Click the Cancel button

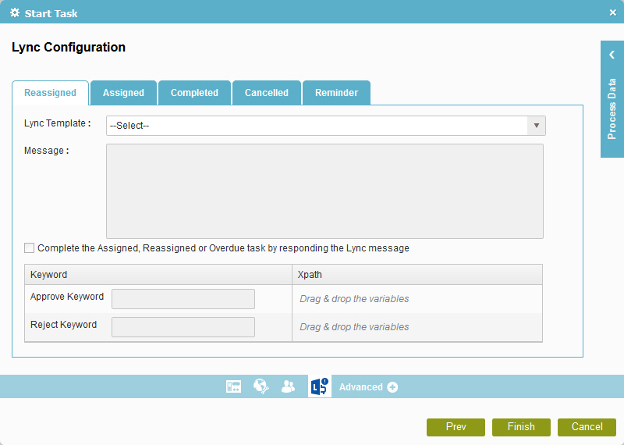click(x=587, y=427)
